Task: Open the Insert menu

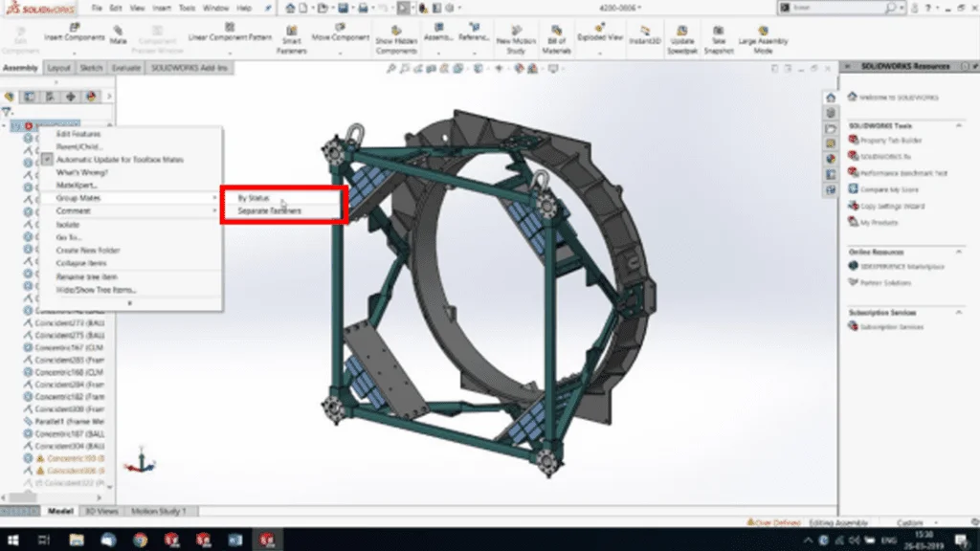Action: click(x=161, y=8)
